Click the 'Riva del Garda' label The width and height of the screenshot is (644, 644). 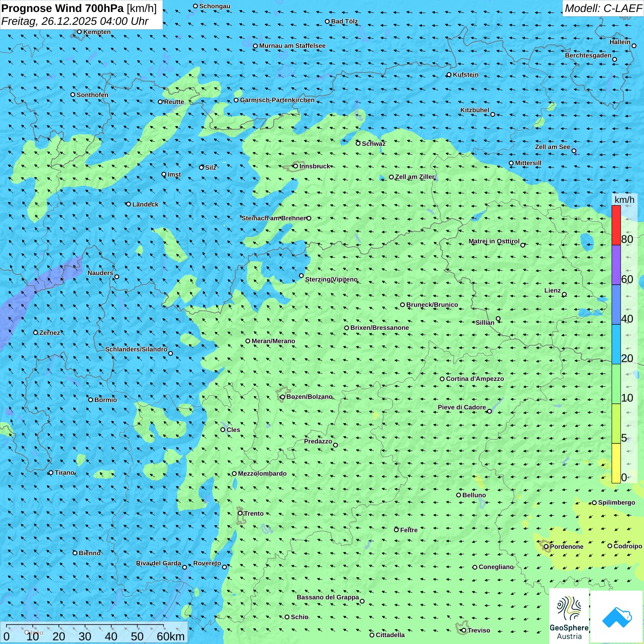(x=159, y=563)
